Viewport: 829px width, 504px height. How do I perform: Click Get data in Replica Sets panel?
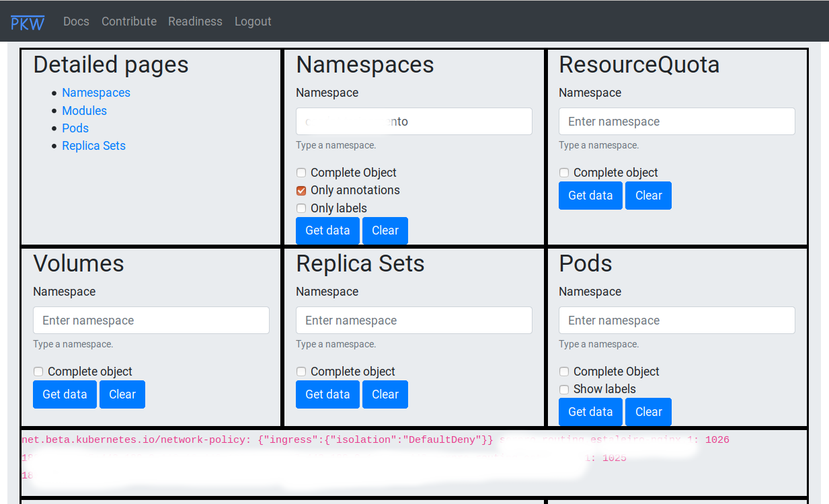[327, 394]
